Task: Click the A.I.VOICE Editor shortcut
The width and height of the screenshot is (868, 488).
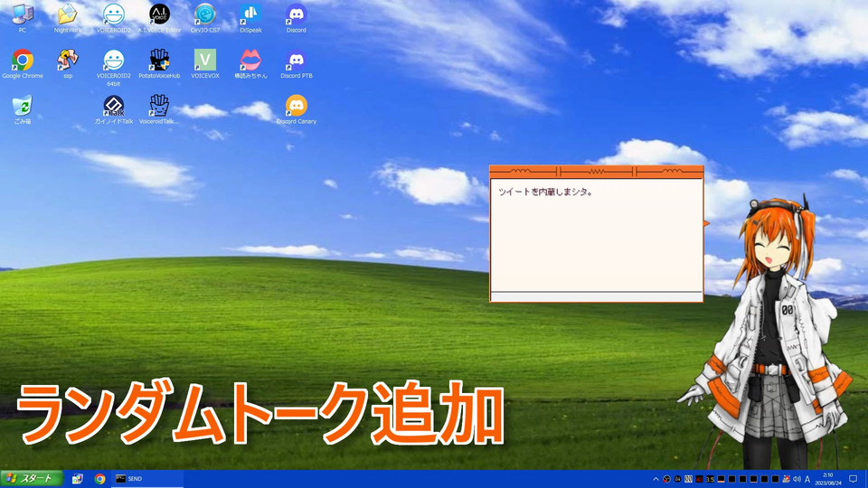Action: tap(159, 17)
